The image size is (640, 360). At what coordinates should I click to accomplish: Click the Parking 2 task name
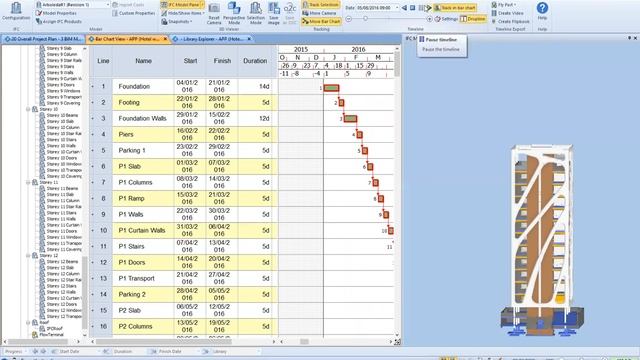pos(132,294)
